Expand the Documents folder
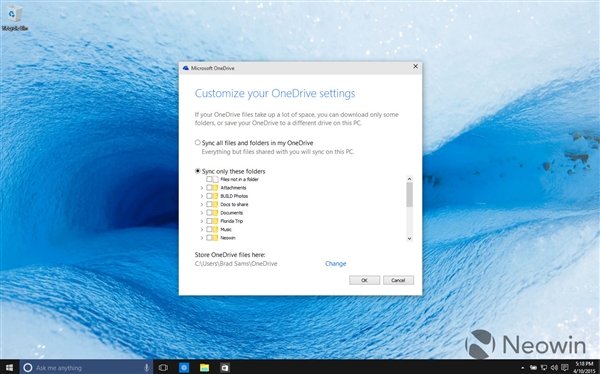The image size is (600, 374). click(202, 213)
